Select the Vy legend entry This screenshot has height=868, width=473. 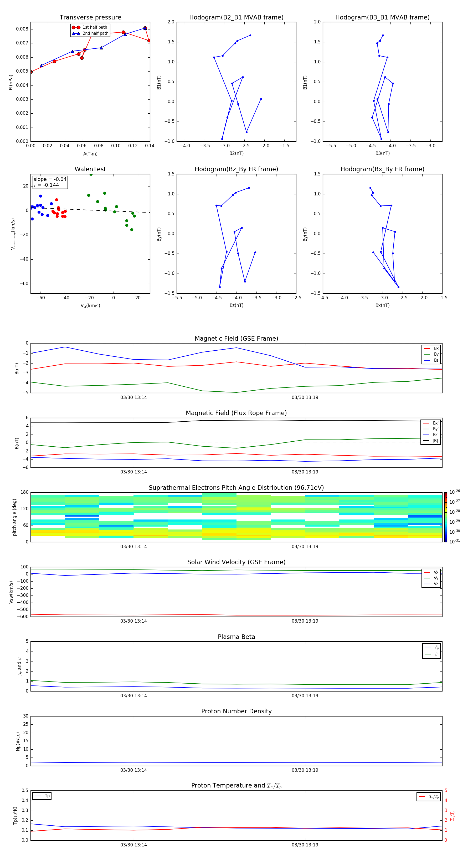coord(431,578)
